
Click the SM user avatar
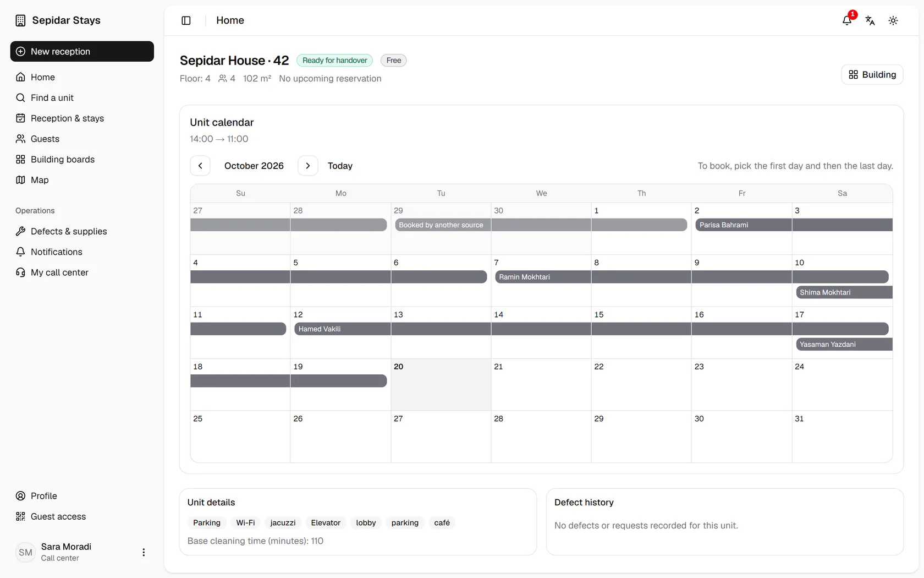[x=25, y=552]
